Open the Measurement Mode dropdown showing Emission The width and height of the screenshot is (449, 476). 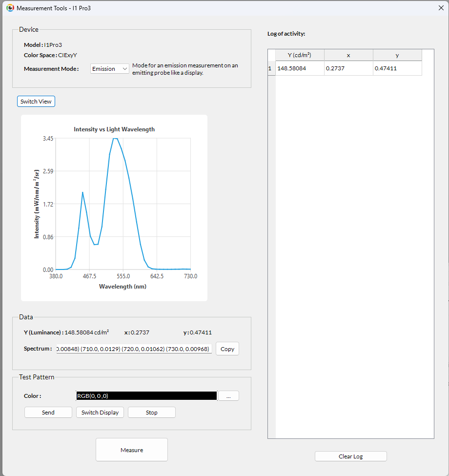[110, 69]
